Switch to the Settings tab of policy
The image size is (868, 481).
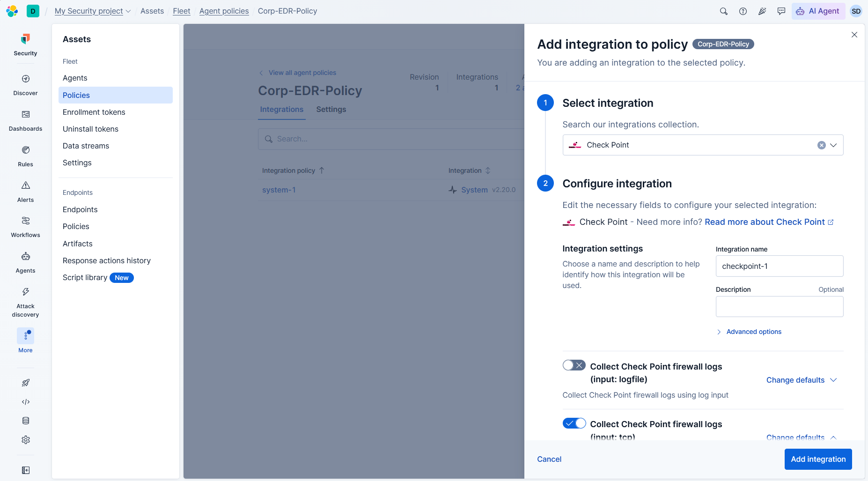331,109
